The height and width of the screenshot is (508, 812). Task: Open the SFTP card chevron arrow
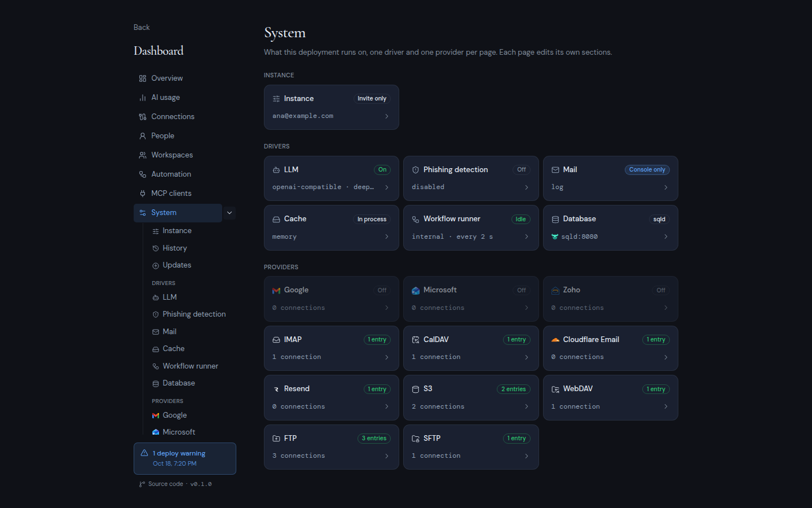527,456
